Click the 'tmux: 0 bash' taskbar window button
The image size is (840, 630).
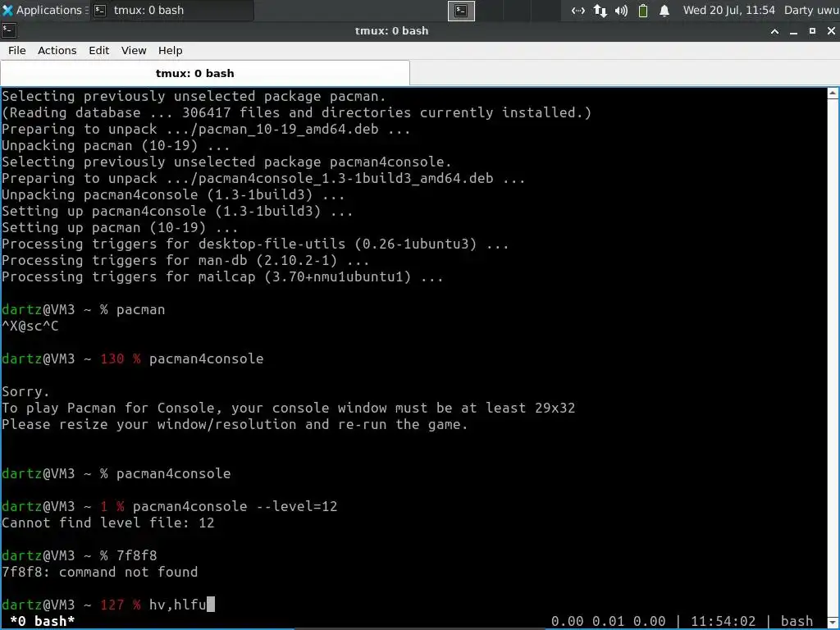[x=171, y=10]
